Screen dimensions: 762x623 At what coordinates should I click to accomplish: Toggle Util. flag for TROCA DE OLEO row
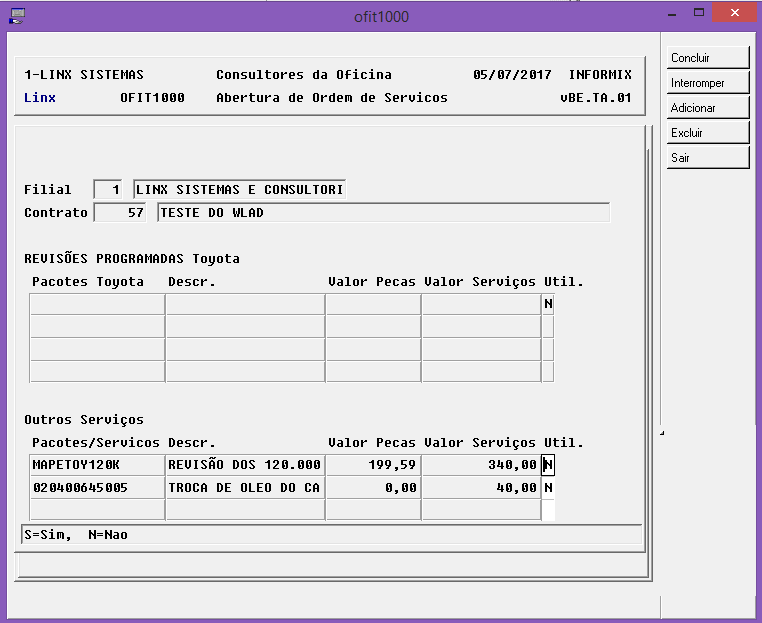(x=548, y=487)
